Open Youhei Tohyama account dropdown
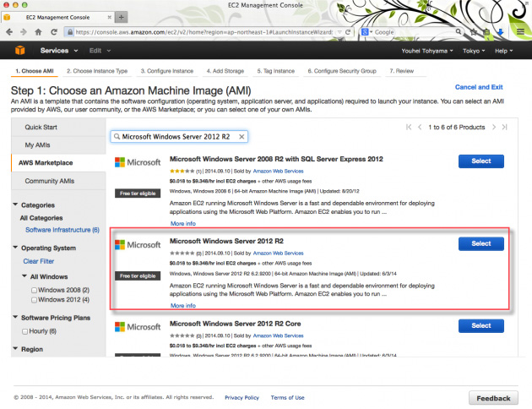This screenshot has height=409, width=532. pos(427,51)
